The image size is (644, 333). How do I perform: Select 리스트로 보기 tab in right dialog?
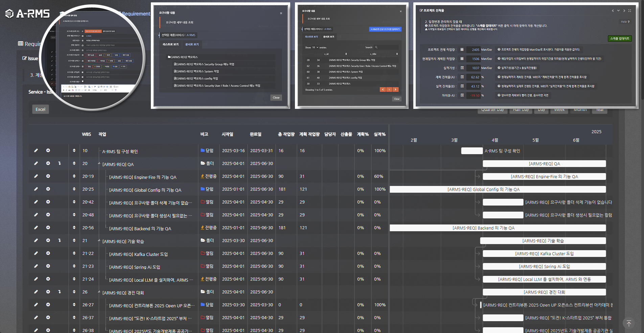point(311,37)
